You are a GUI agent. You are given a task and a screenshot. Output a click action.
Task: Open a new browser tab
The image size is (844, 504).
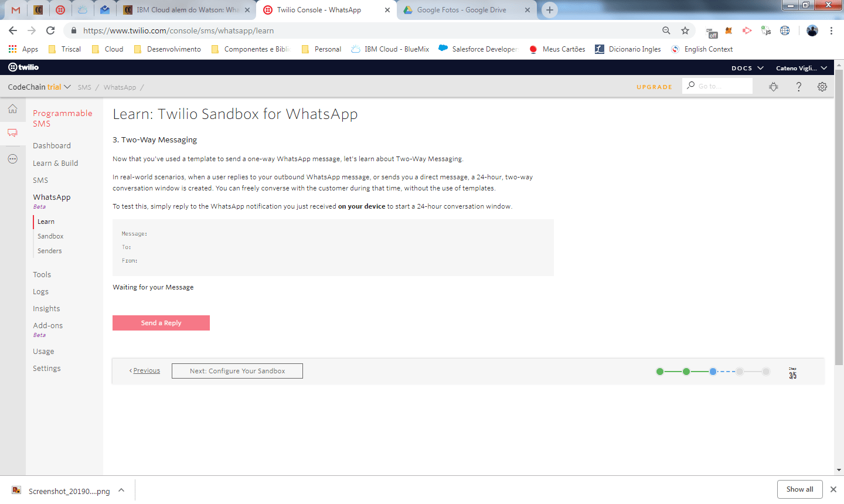point(549,10)
